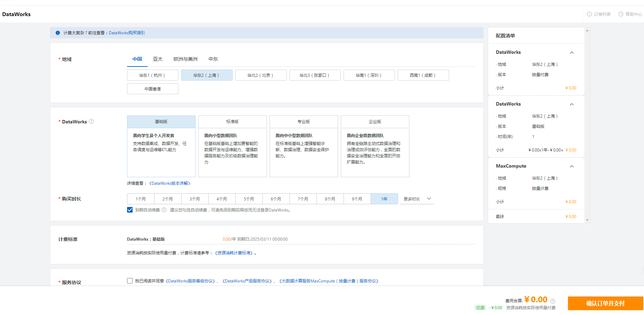Click the 配置清单 scrollbar down arrow
This screenshot has width=644, height=315.
(x=587, y=220)
